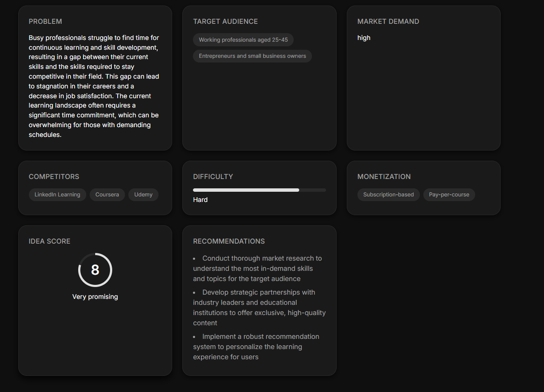Click the "Conduct thorough market research" recommendation
The width and height of the screenshot is (544, 392).
(x=259, y=268)
